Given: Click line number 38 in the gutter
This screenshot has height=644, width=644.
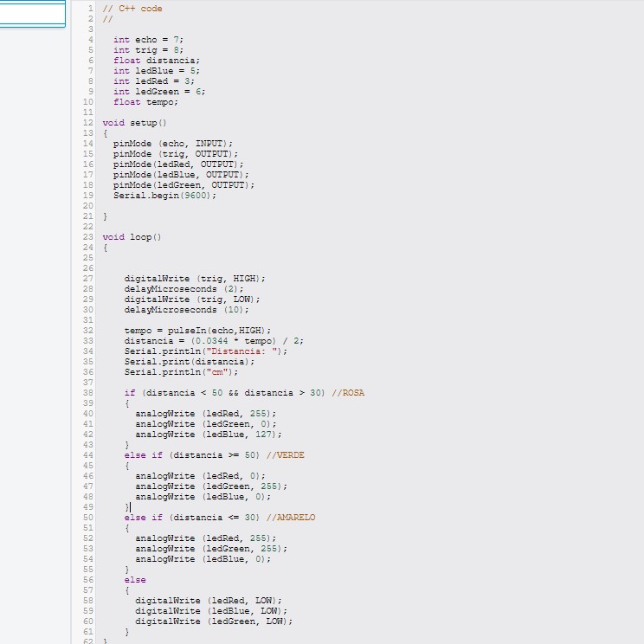Looking at the screenshot, I should (87, 393).
